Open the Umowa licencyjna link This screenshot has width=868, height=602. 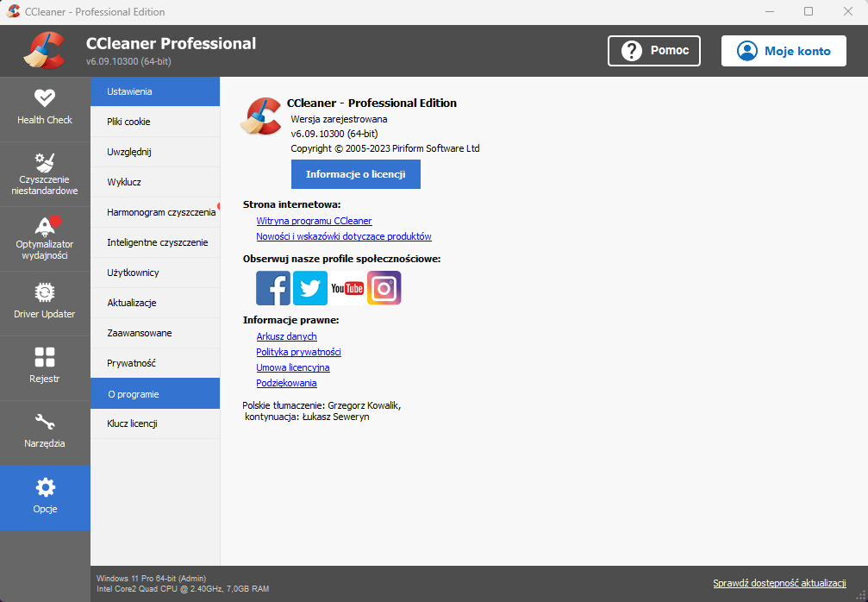coord(293,367)
